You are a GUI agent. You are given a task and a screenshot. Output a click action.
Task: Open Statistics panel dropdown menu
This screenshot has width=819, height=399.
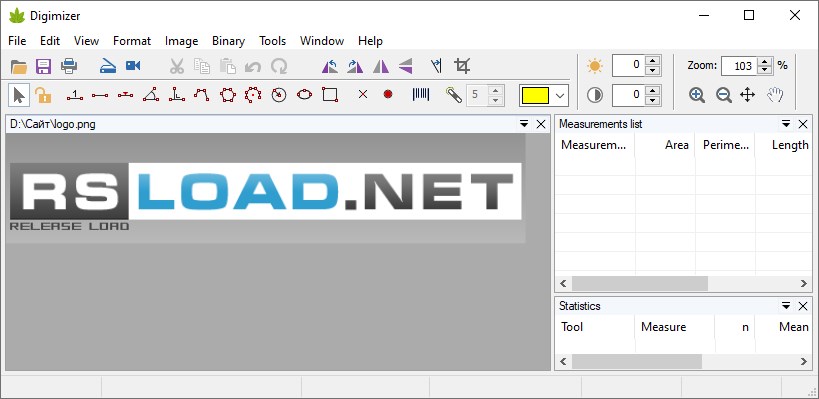(x=786, y=306)
